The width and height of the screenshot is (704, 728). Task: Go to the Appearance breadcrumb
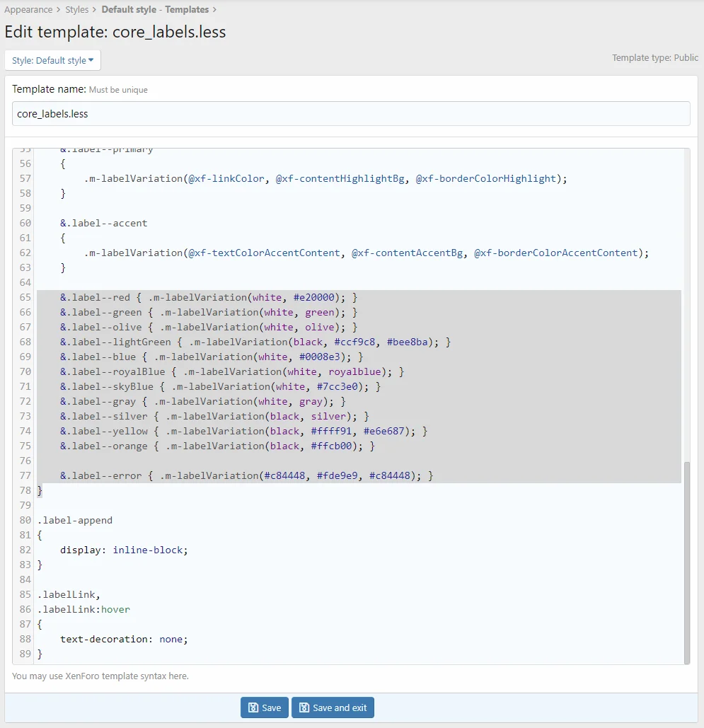pyautogui.click(x=28, y=10)
